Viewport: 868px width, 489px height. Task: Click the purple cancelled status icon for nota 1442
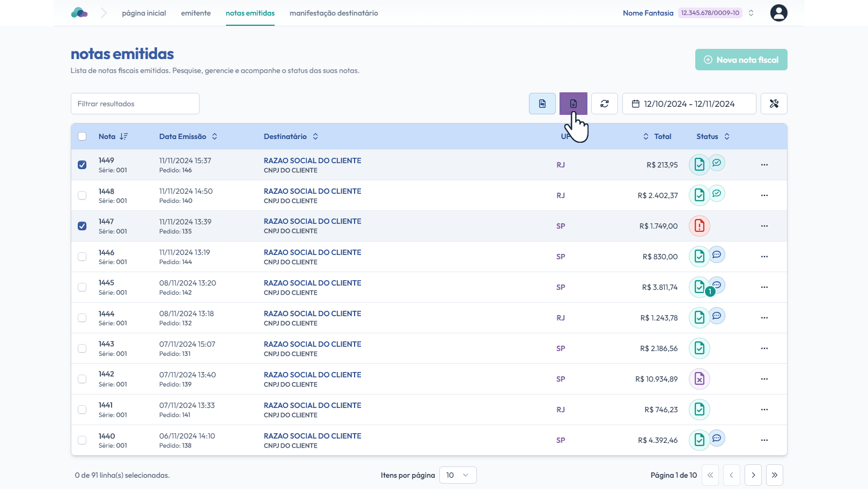(x=699, y=379)
